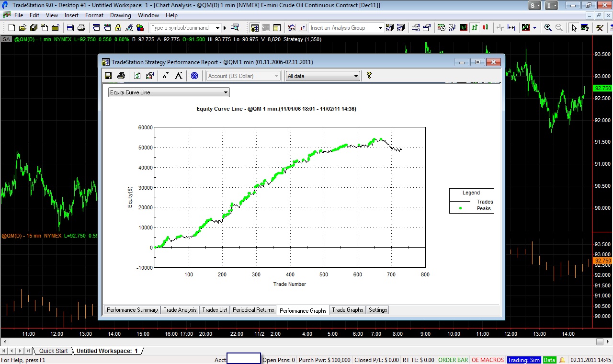
Task: Open the Drawing menu
Action: [121, 15]
